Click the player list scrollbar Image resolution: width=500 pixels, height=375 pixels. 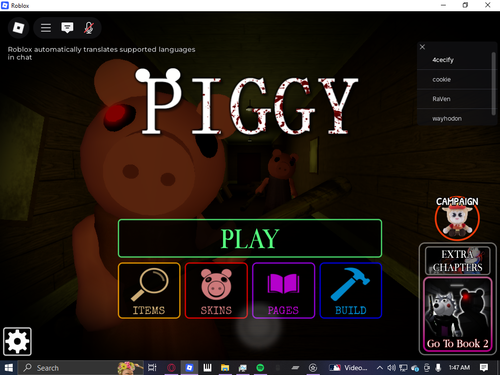pos(494,83)
